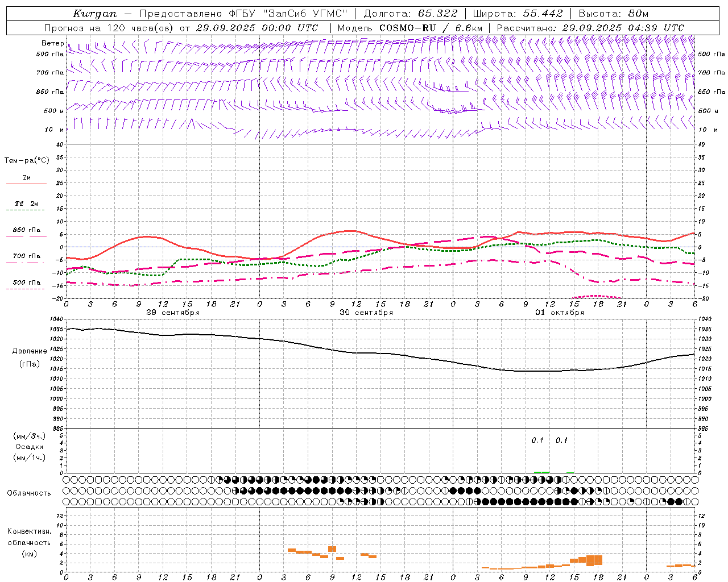
Task: Click the "Широта: 55.442" header value
Action: coord(518,14)
